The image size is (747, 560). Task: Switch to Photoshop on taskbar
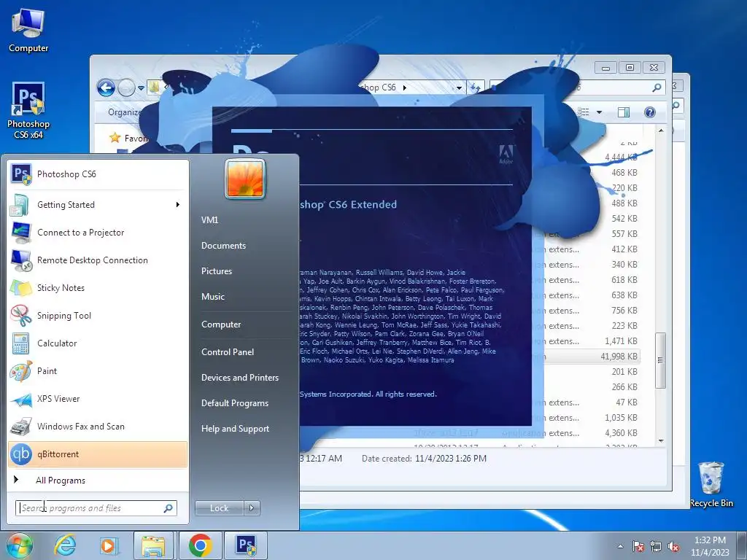pos(246,545)
